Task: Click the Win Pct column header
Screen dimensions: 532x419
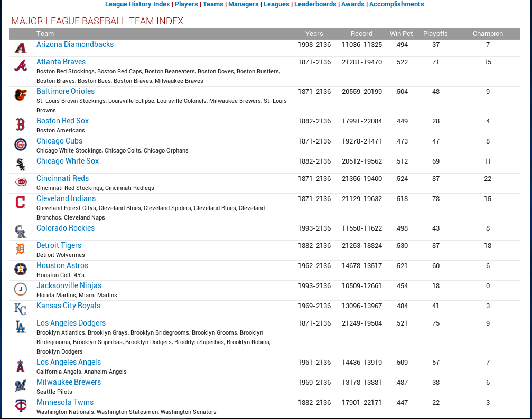Action: (401, 33)
